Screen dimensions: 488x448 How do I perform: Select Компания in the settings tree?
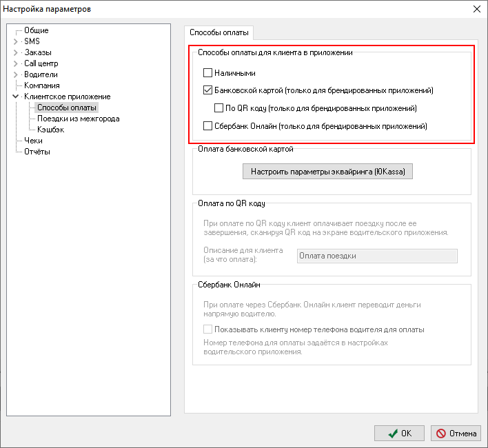(41, 85)
